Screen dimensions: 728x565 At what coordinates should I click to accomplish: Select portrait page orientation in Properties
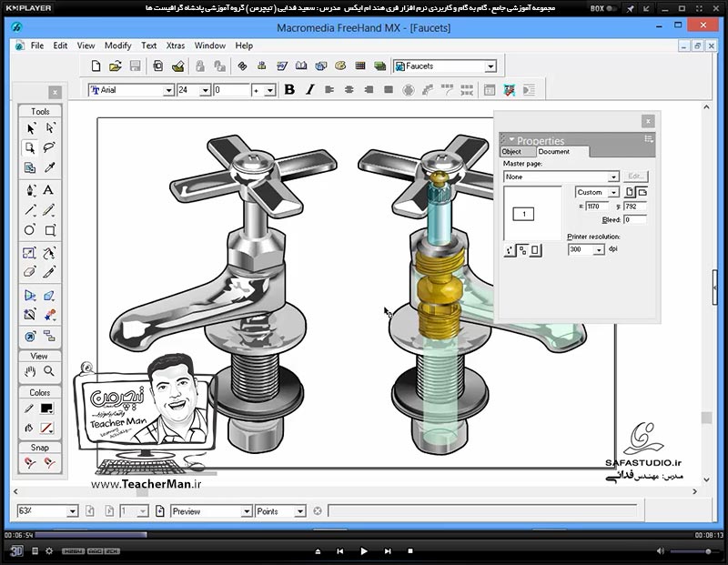pos(629,192)
